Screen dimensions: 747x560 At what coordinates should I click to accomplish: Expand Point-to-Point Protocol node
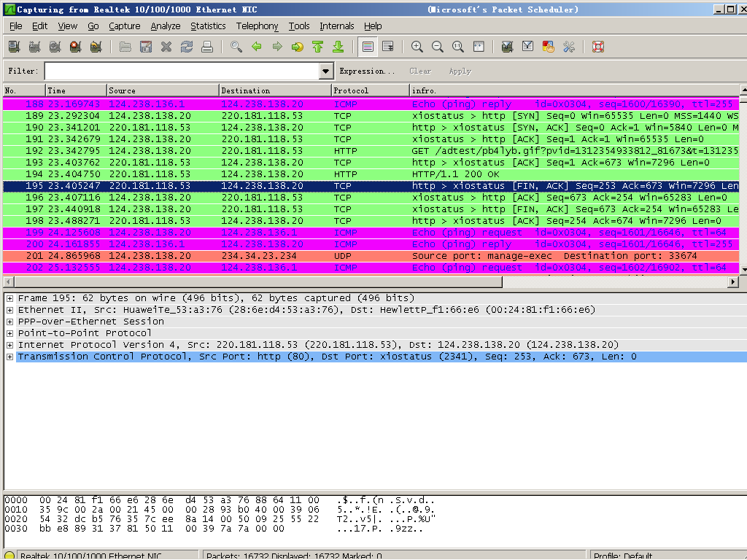(x=9, y=333)
